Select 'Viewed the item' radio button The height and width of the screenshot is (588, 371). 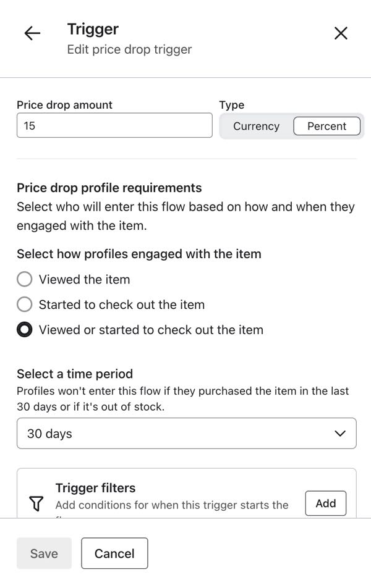(x=24, y=279)
